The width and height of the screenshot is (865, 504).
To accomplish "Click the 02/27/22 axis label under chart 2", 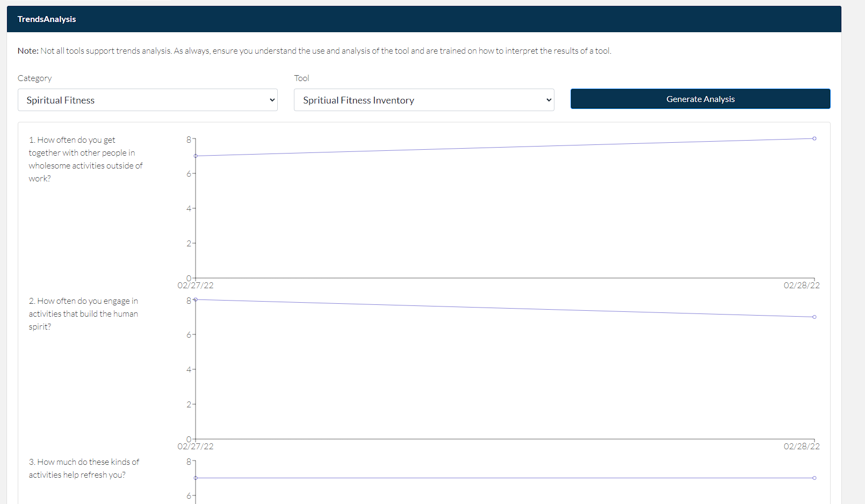I will (196, 447).
